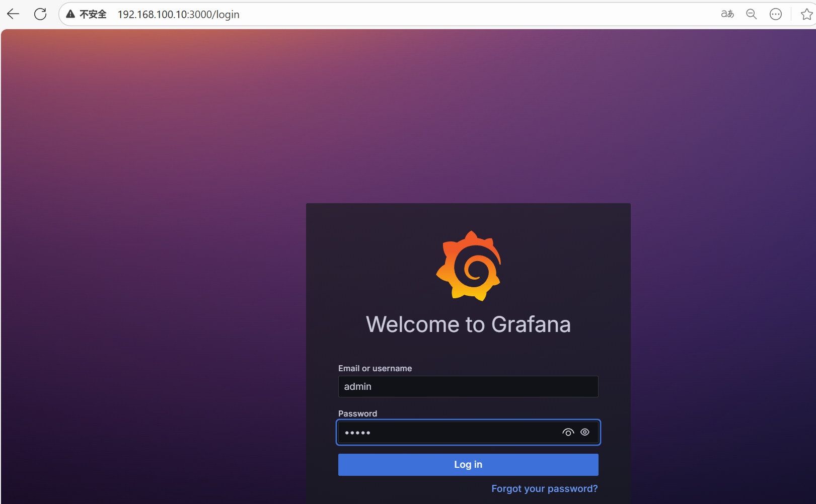
Task: Open the Forgot your password link
Action: (x=545, y=488)
